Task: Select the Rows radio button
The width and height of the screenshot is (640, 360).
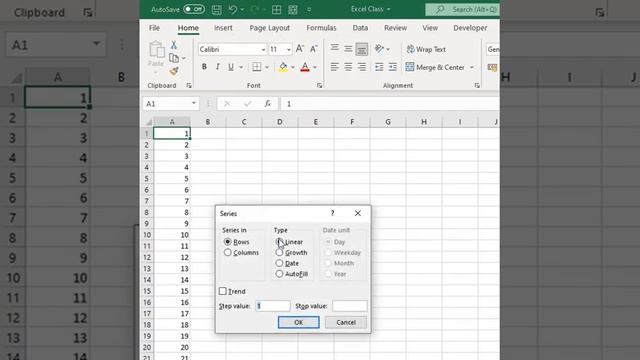Action: point(228,242)
